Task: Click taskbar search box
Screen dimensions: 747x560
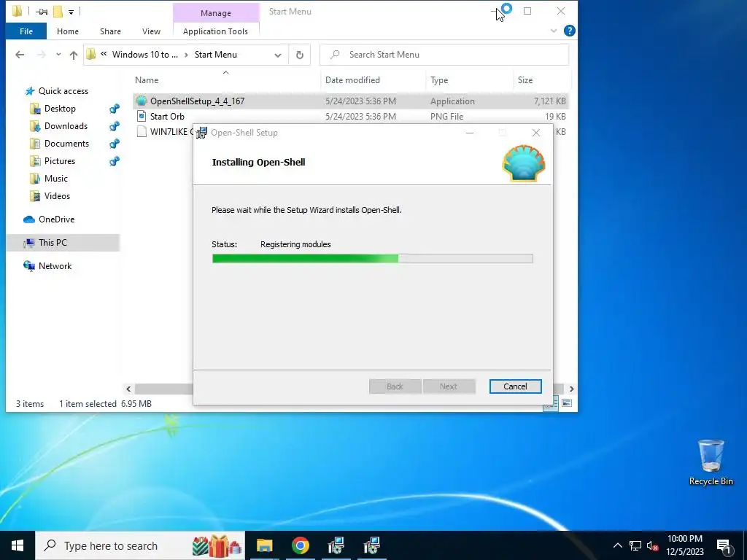Action: click(x=139, y=545)
